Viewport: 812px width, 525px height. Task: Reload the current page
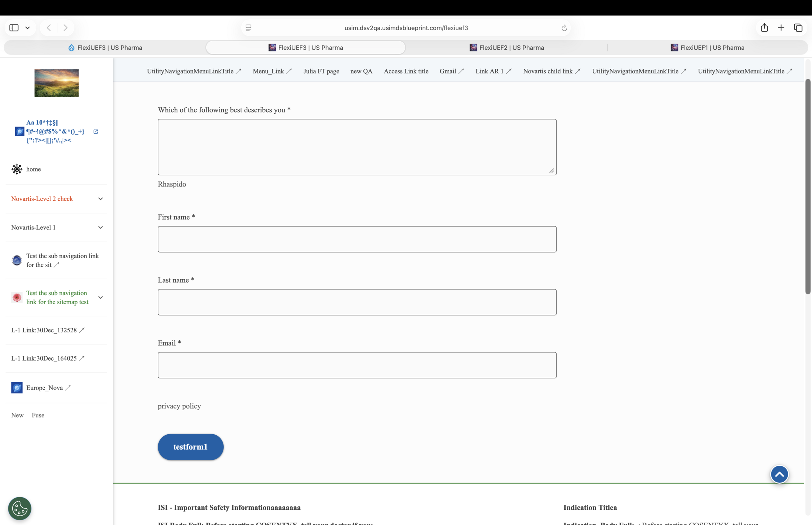(x=564, y=28)
